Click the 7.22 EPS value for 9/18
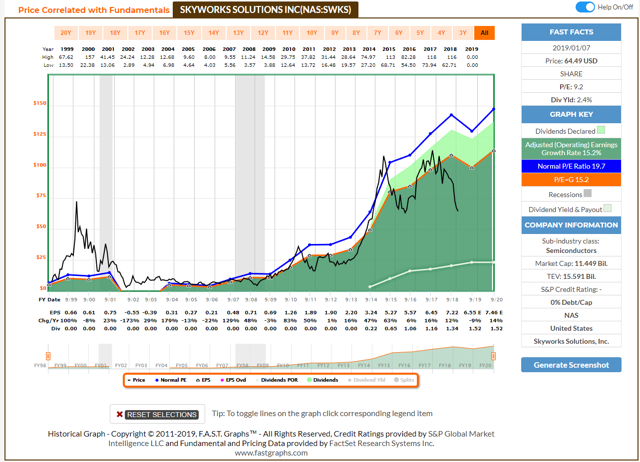 tap(452, 313)
